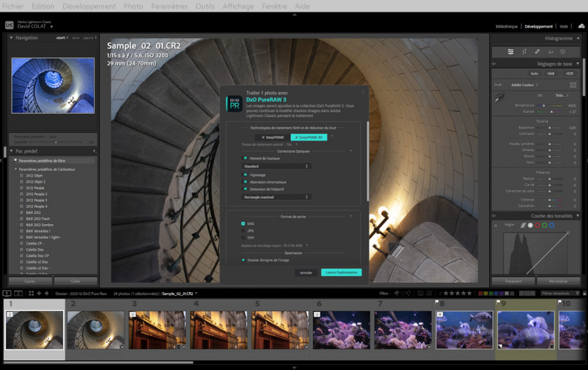Select Dossier d'origine de l'image option
This screenshot has height=370, width=588.
click(x=243, y=260)
